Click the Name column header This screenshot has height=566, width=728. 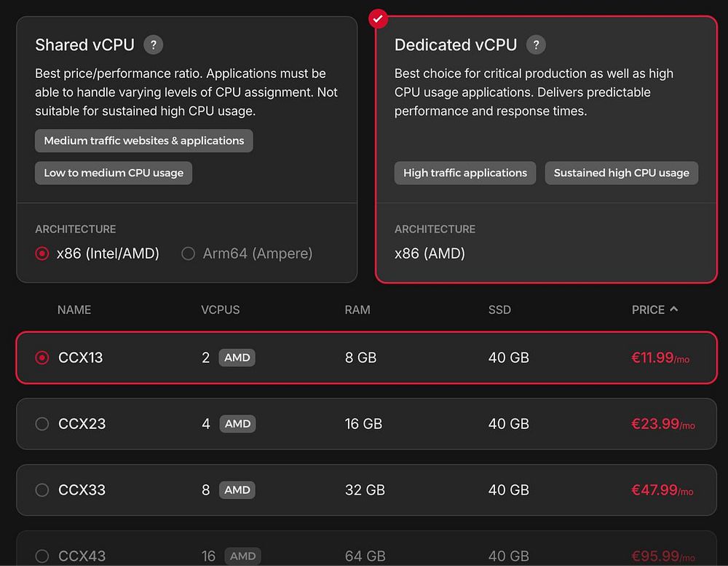[74, 310]
